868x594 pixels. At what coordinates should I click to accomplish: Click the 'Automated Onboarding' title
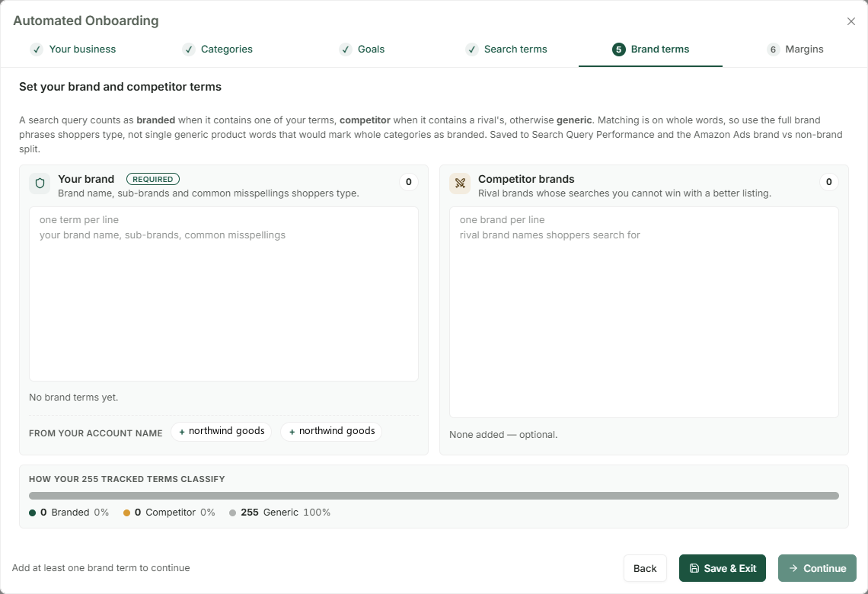(x=86, y=21)
